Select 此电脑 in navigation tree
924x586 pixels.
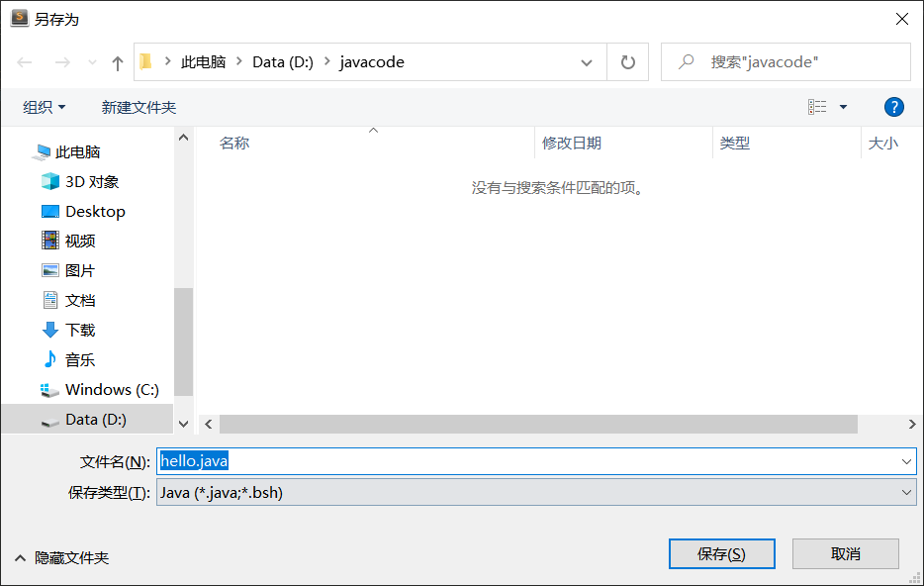click(76, 152)
